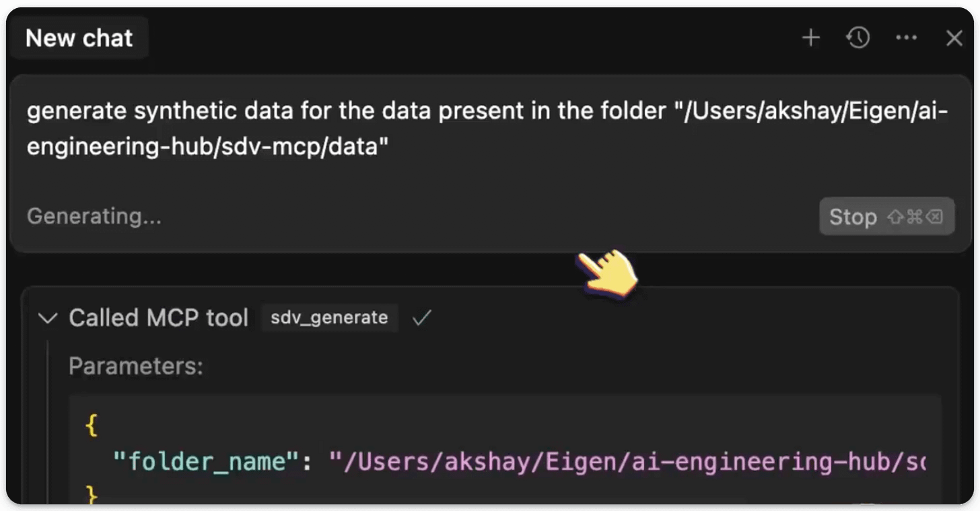Click the keyboard shortcut glyphs inside Stop button
This screenshot has height=511, width=980.
point(915,217)
